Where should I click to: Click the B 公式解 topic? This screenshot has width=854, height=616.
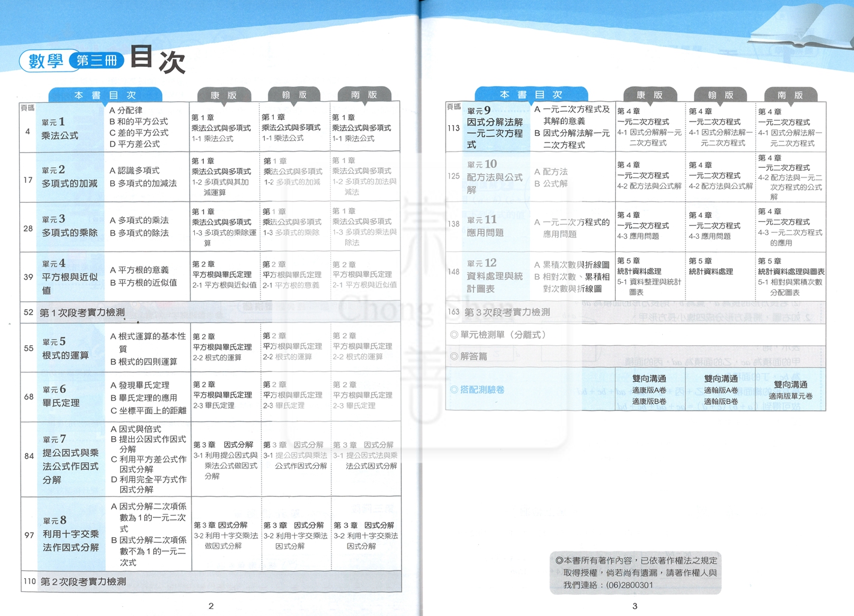click(551, 183)
